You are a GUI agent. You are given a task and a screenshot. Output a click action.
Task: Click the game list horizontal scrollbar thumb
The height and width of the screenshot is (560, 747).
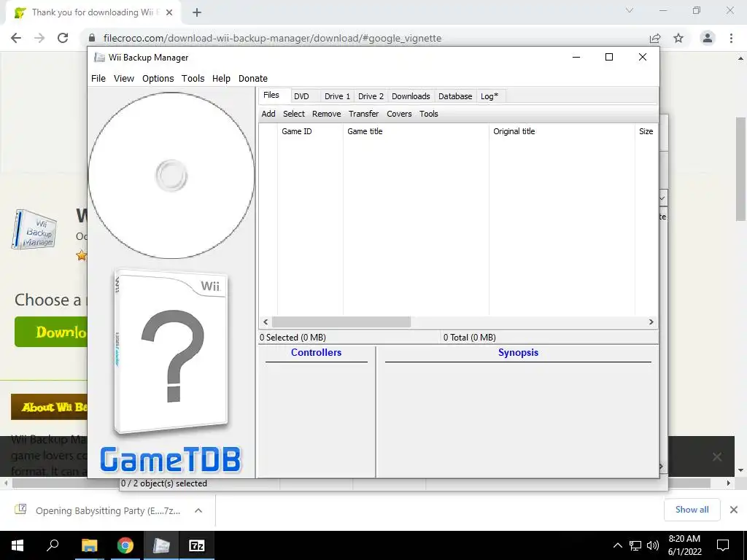(341, 322)
